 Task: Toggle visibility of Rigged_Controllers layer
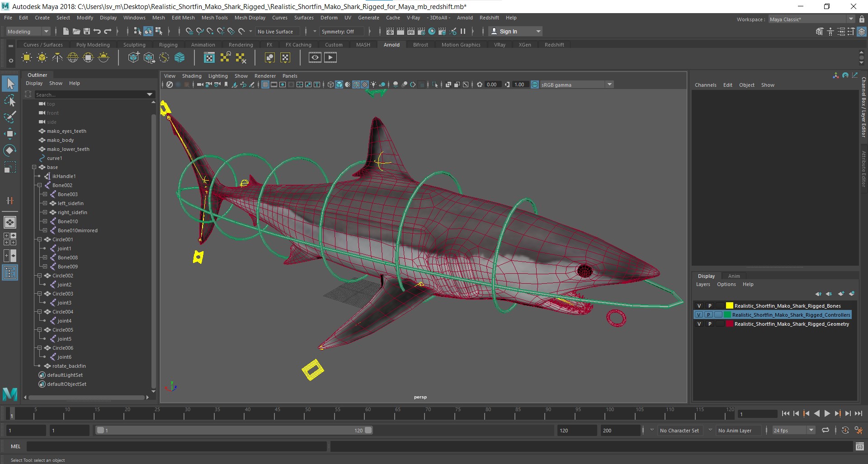699,315
